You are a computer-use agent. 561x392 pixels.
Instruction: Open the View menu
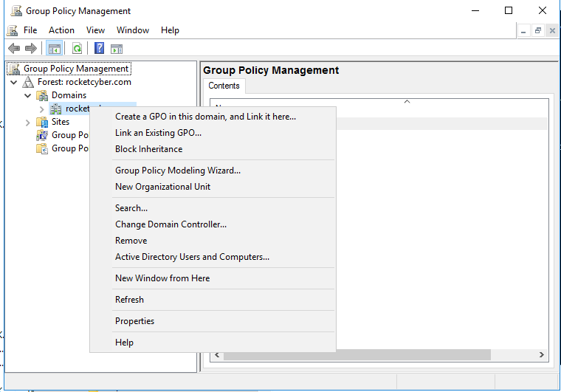pyautogui.click(x=95, y=30)
